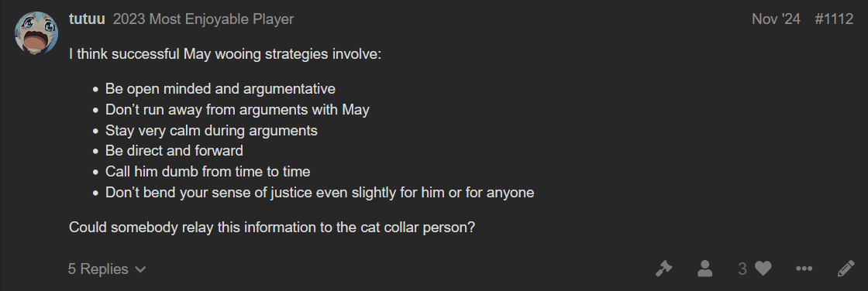Click the 'cat collar person' question text
Image resolution: width=868 pixels, height=291 pixels.
[x=272, y=228]
